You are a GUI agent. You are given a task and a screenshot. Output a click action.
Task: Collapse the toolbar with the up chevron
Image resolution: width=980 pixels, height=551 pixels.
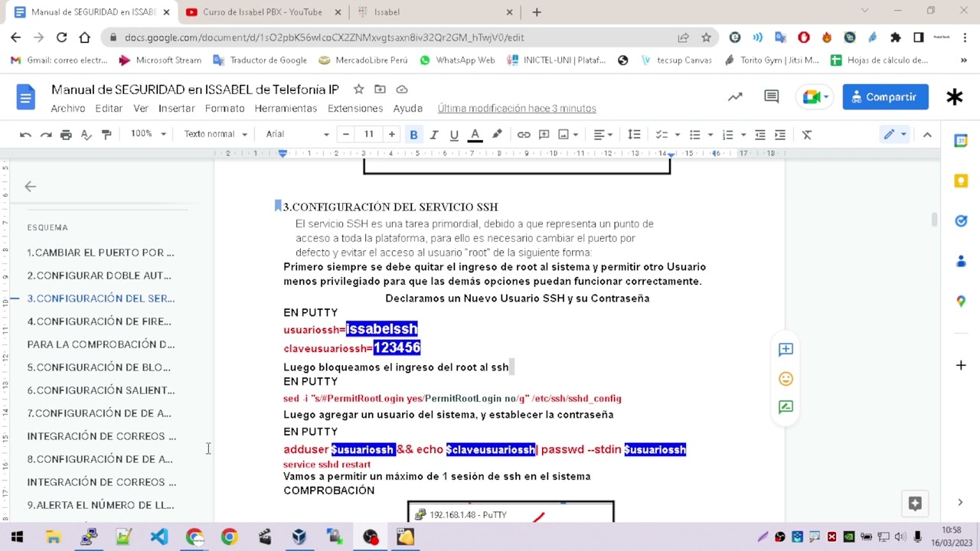point(927,135)
